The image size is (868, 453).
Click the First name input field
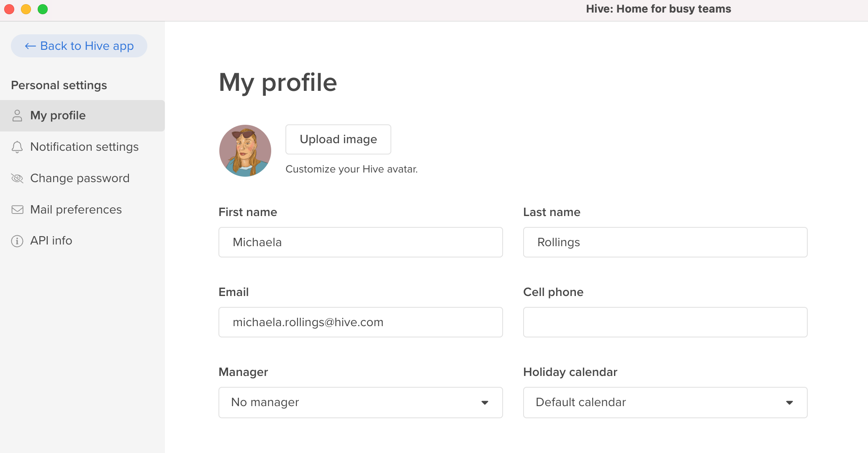pyautogui.click(x=360, y=242)
